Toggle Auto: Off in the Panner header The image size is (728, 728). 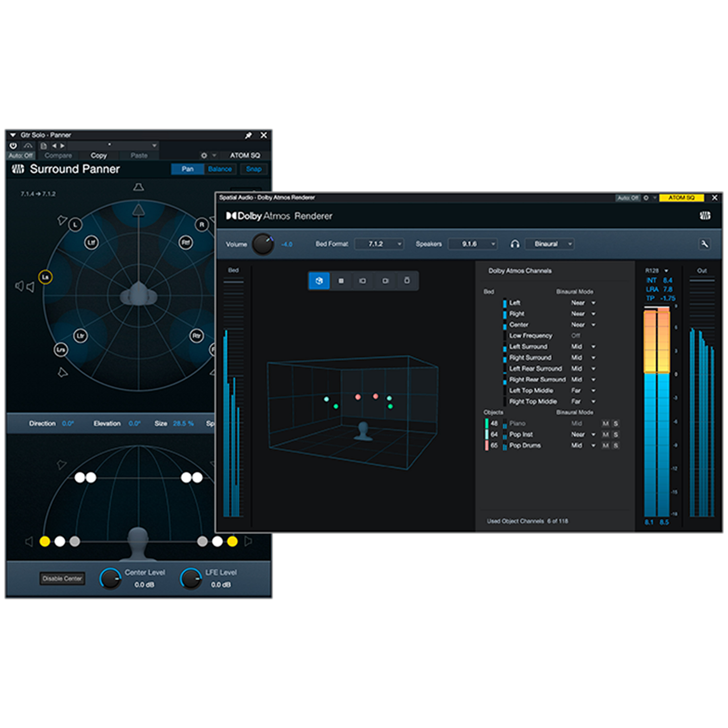click(21, 155)
